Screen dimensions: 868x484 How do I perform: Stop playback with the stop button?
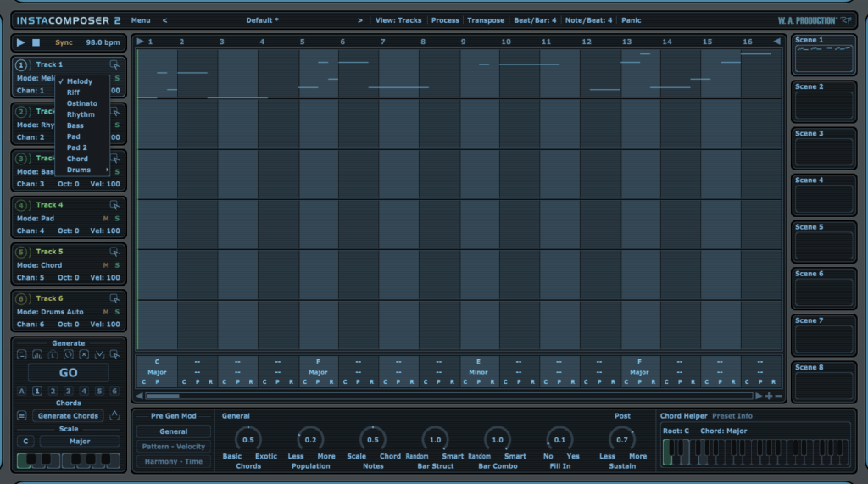click(36, 42)
